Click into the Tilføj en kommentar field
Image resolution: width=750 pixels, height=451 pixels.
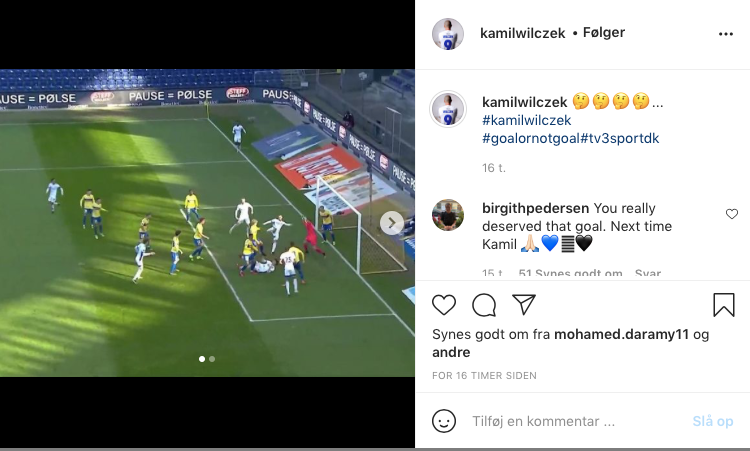point(576,421)
